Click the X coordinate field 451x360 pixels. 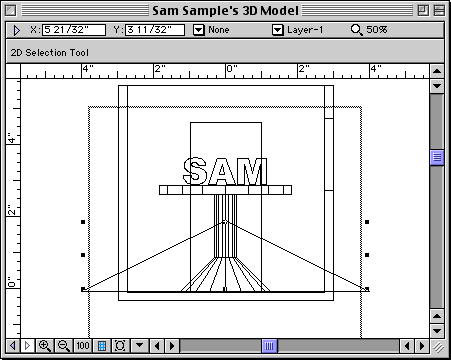click(x=74, y=30)
